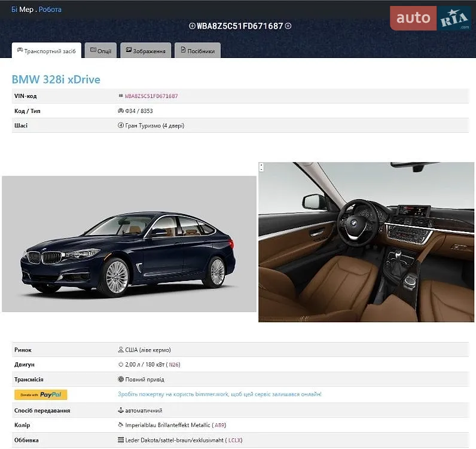Select the text США (ліве кермо)

click(148, 350)
